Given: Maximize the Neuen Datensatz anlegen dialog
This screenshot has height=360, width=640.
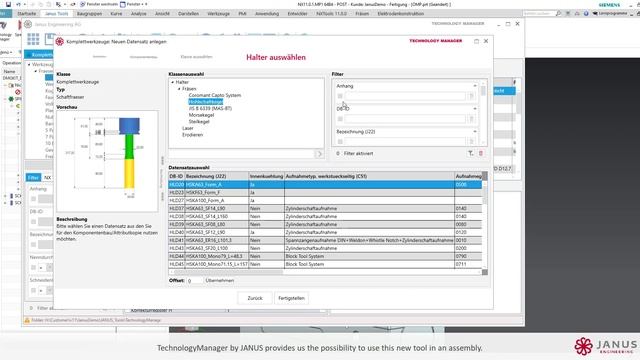Looking at the screenshot, I should coord(476,41).
